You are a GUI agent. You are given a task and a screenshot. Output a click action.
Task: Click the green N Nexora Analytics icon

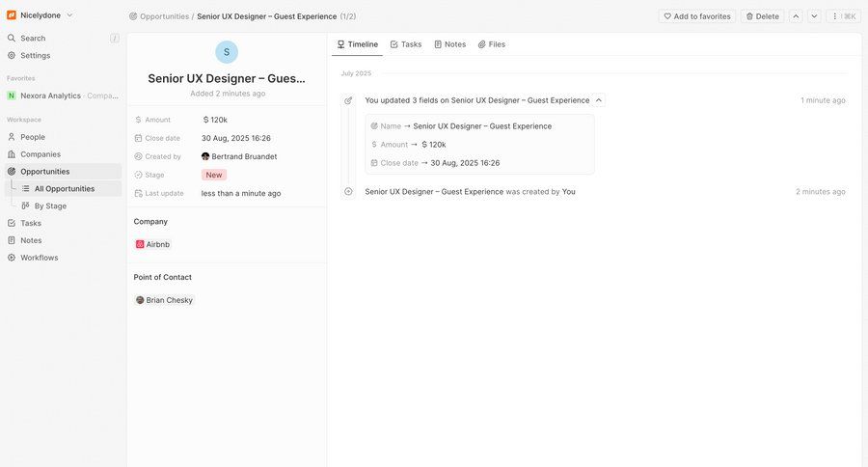(11, 96)
